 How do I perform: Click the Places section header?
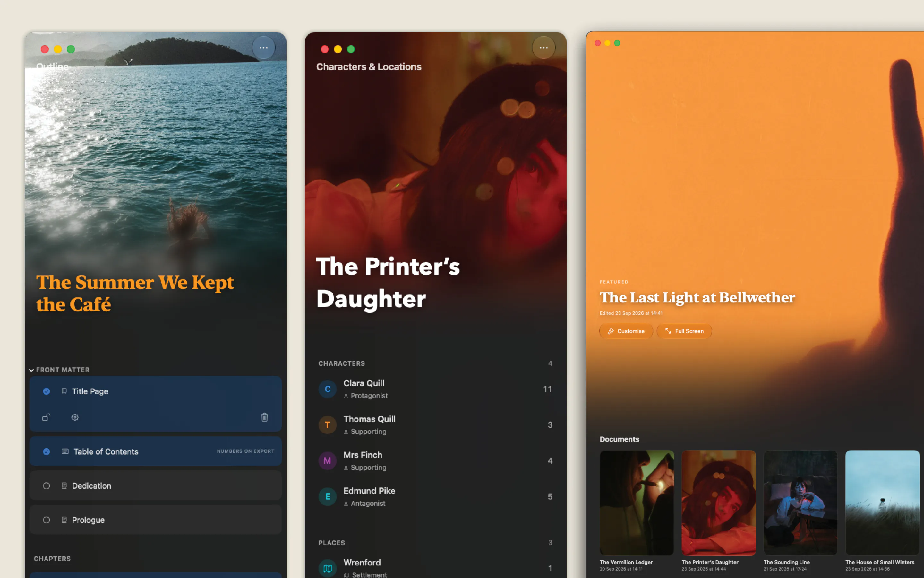click(x=331, y=542)
